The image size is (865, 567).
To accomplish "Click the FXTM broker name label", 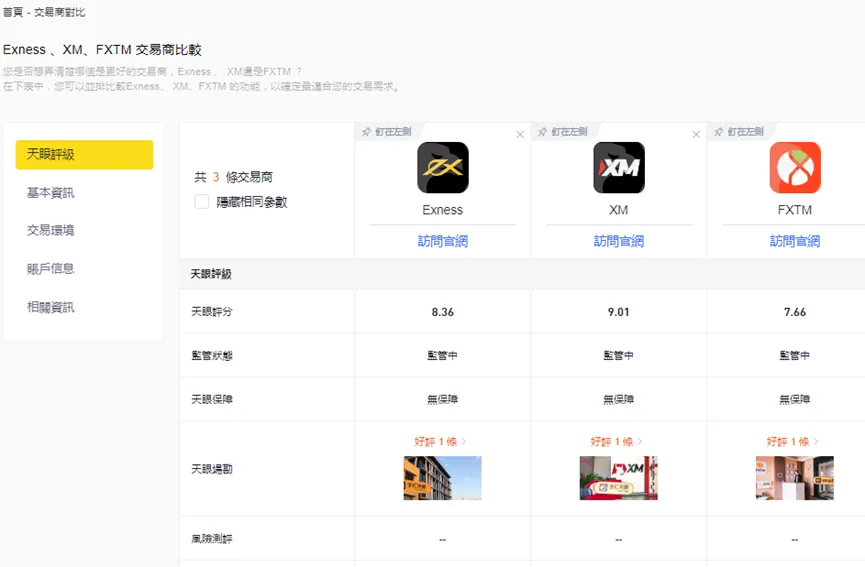I will coord(795,210).
